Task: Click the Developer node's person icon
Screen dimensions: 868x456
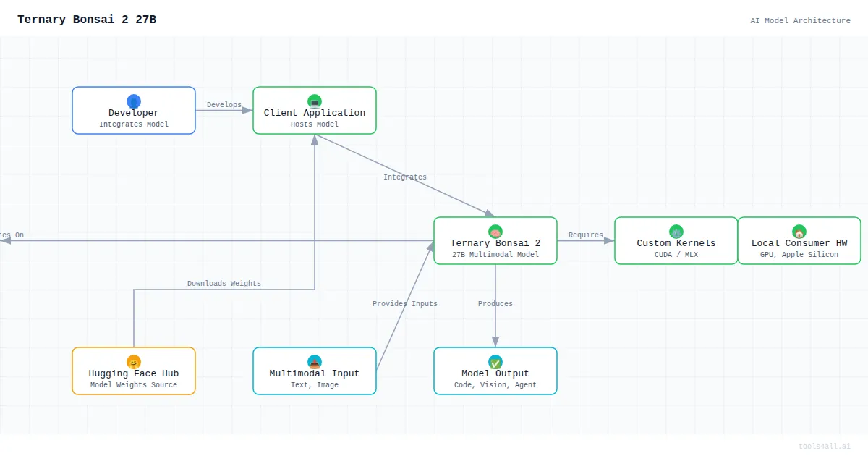Action: [134, 101]
